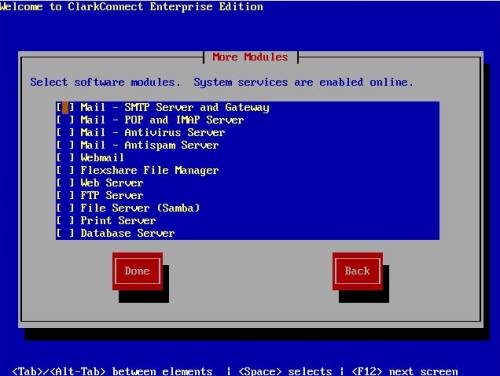Image resolution: width=500 pixels, height=376 pixels.
Task: Click the 'More Modules' dialog title
Action: [x=250, y=57]
